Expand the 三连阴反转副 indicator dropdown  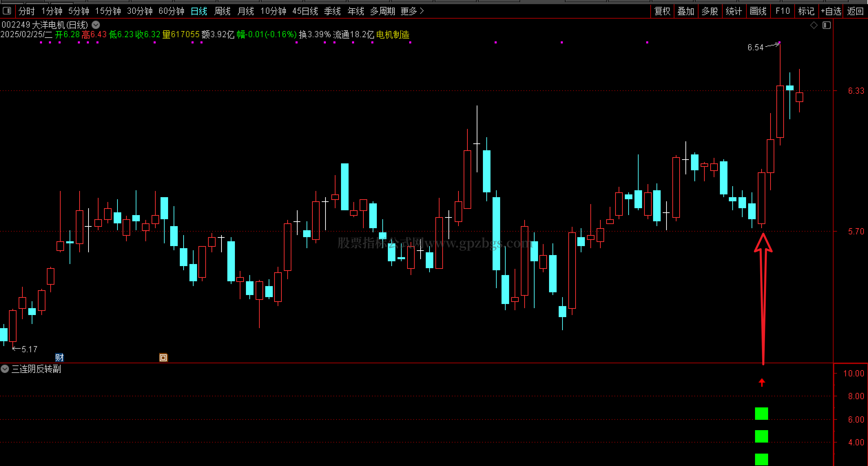5,369
